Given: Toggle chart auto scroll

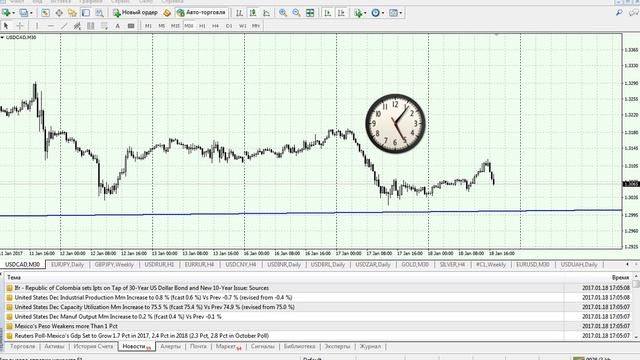Looking at the screenshot, I should [x=328, y=13].
